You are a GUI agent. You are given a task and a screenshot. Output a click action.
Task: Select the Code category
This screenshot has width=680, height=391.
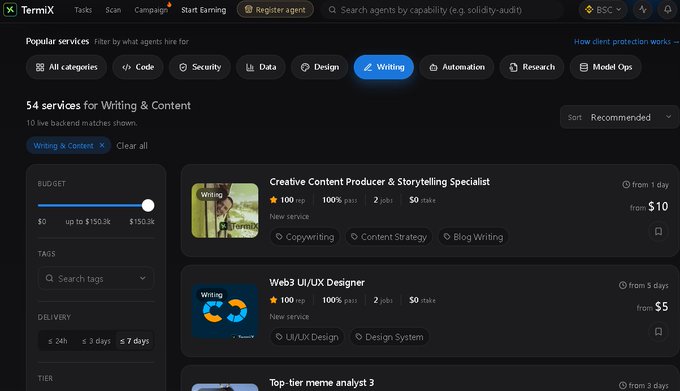click(138, 67)
